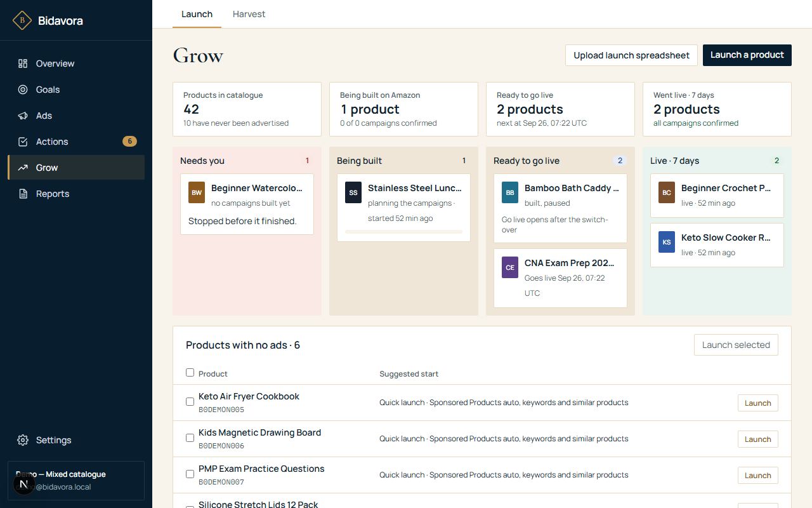The width and height of the screenshot is (812, 508).
Task: Click the B0DEMON005 product code
Action: pos(221,410)
